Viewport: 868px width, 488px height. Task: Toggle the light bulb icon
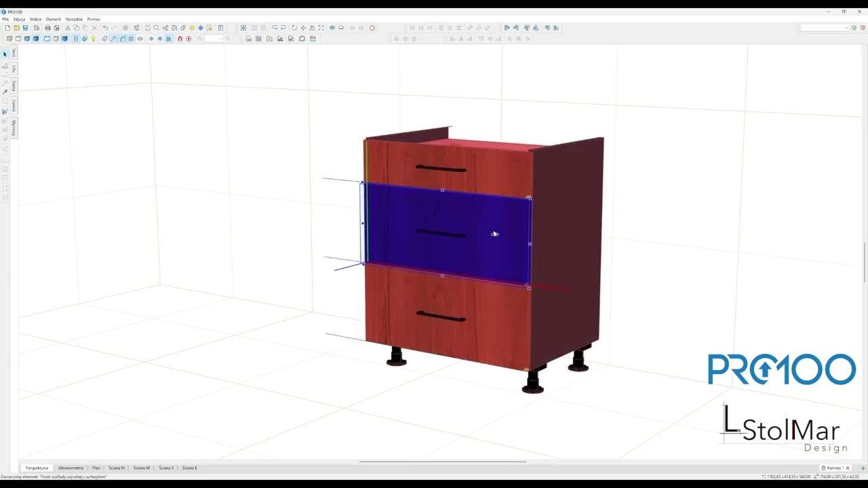(93, 39)
